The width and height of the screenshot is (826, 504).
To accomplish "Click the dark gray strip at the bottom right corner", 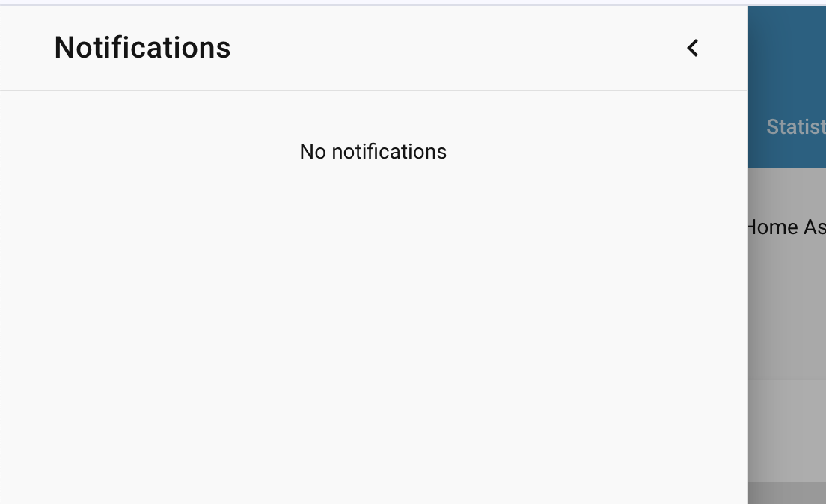I will [787, 493].
